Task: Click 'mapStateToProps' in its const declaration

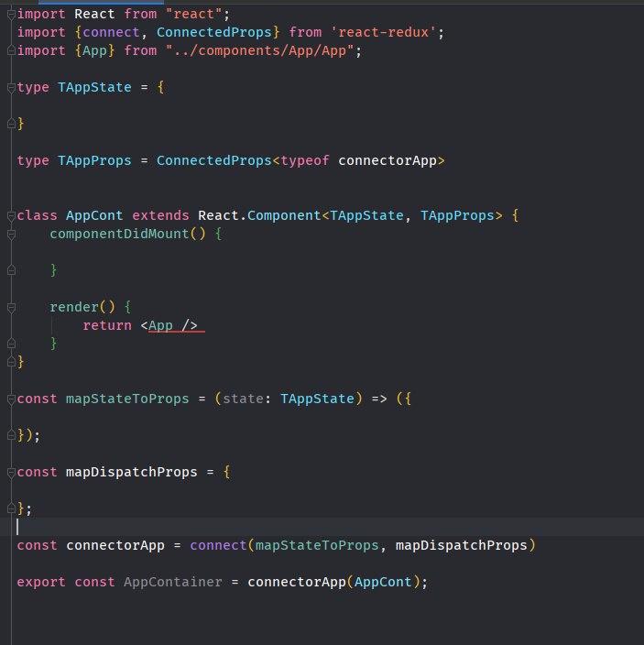Action: coord(127,399)
